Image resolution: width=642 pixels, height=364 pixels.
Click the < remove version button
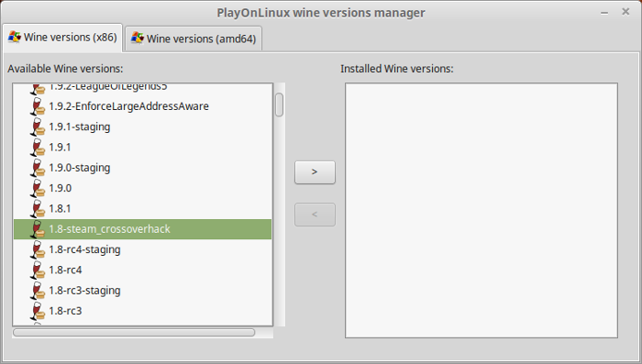[315, 215]
